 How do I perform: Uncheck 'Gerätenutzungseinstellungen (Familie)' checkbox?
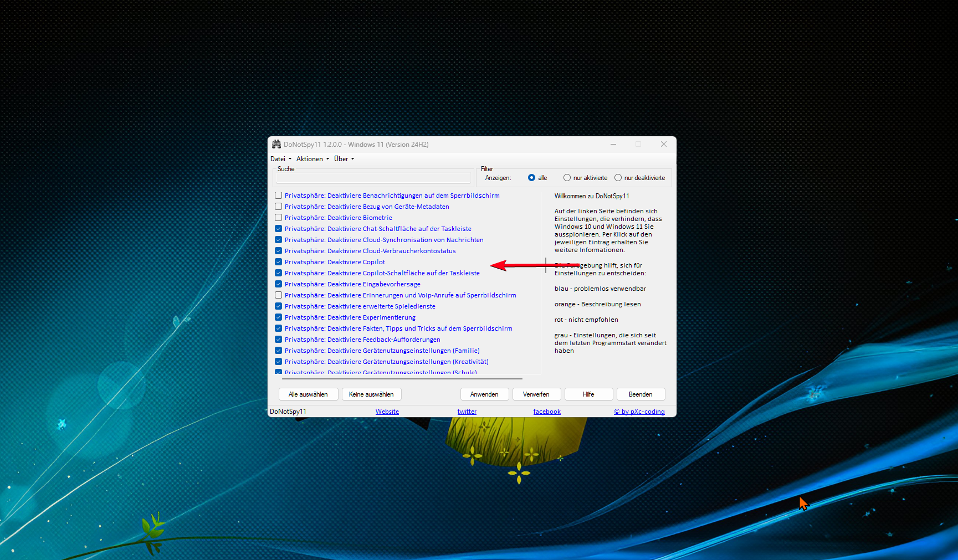pos(279,351)
